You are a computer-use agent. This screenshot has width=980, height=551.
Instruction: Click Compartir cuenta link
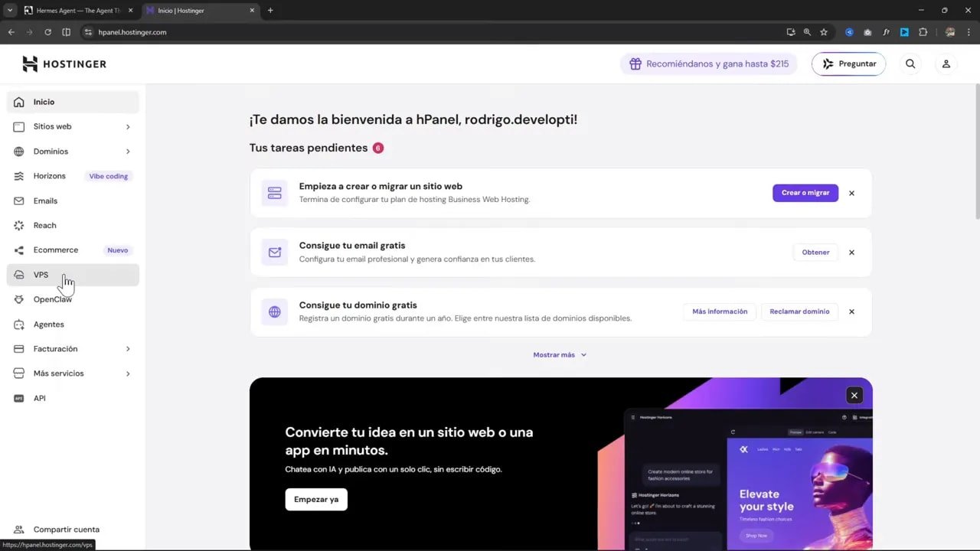tap(67, 530)
